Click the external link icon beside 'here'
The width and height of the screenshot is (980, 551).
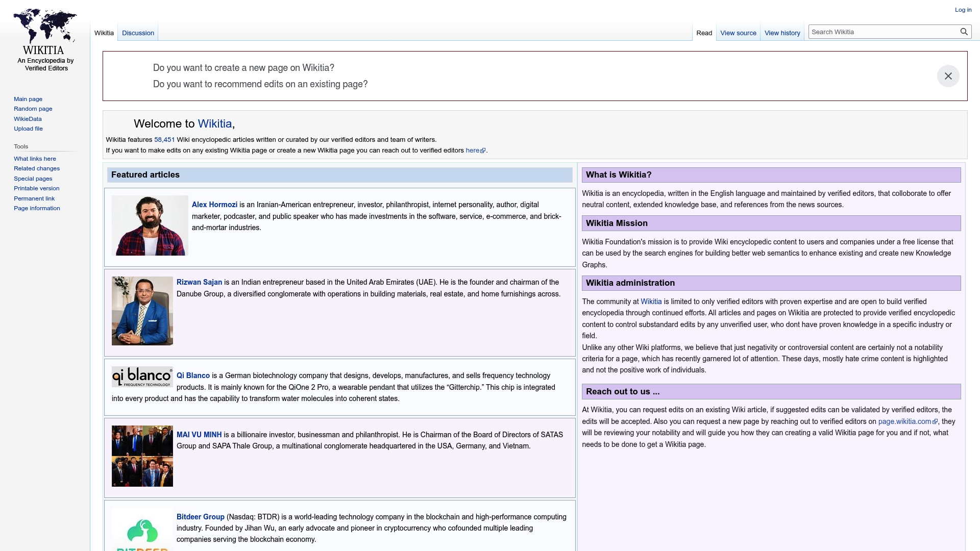[x=483, y=150]
